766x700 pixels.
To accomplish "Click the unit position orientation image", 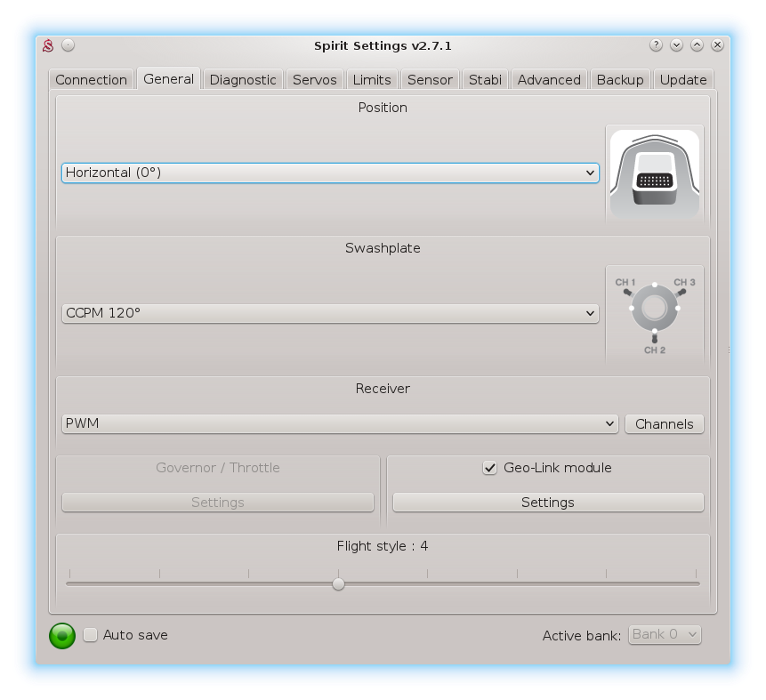I will coord(655,173).
